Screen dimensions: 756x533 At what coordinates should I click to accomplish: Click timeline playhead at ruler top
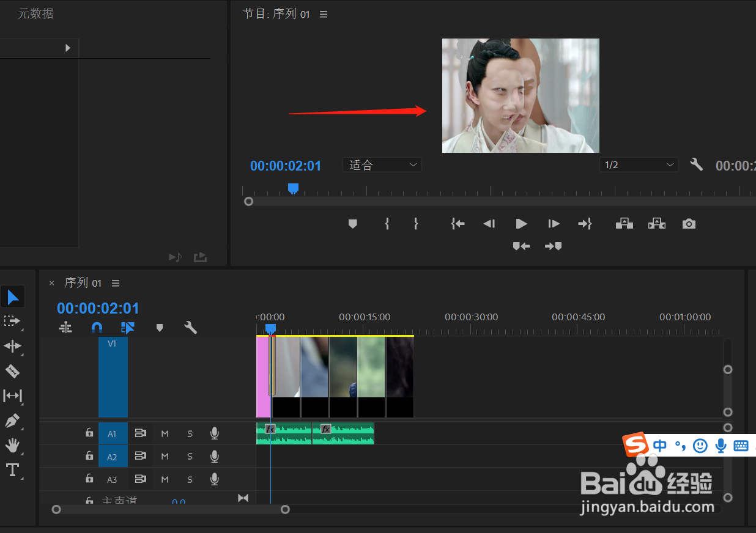tap(270, 329)
